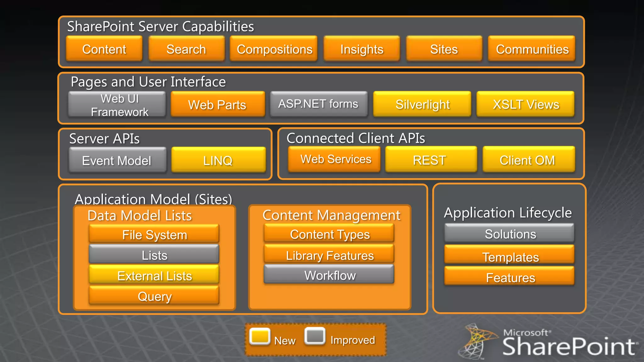This screenshot has width=644, height=362.
Task: Select the Workflow box
Action: pos(329,275)
